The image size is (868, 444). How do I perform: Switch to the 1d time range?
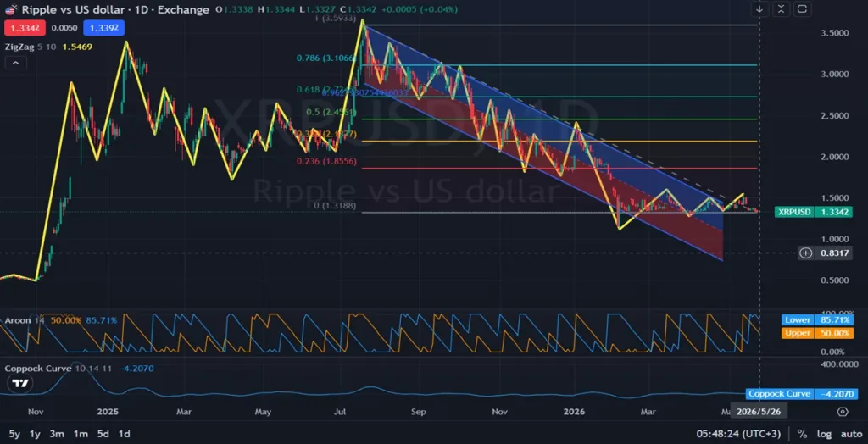click(125, 434)
